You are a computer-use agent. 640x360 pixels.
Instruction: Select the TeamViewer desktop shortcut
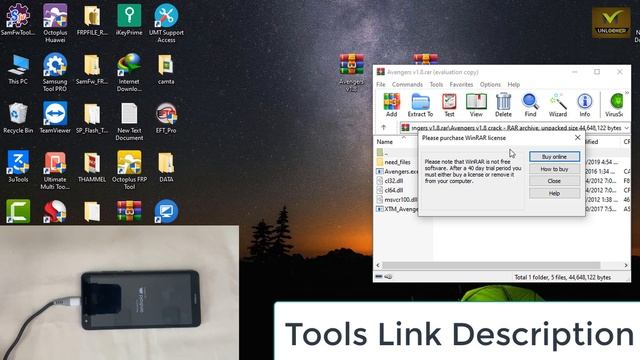(x=55, y=118)
